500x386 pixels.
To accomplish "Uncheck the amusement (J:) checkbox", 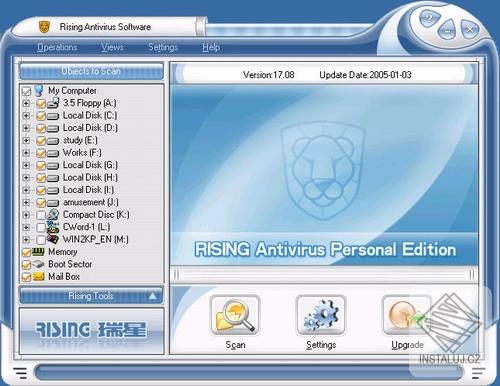I will tap(41, 203).
